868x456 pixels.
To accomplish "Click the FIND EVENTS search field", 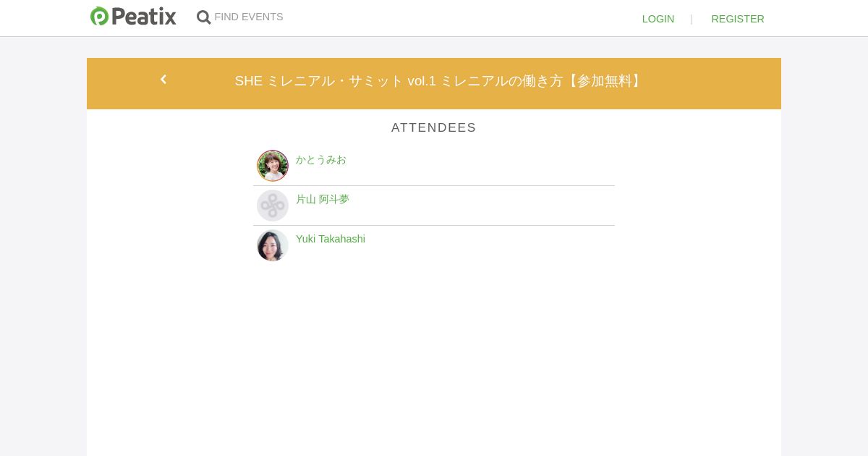I will [x=249, y=17].
